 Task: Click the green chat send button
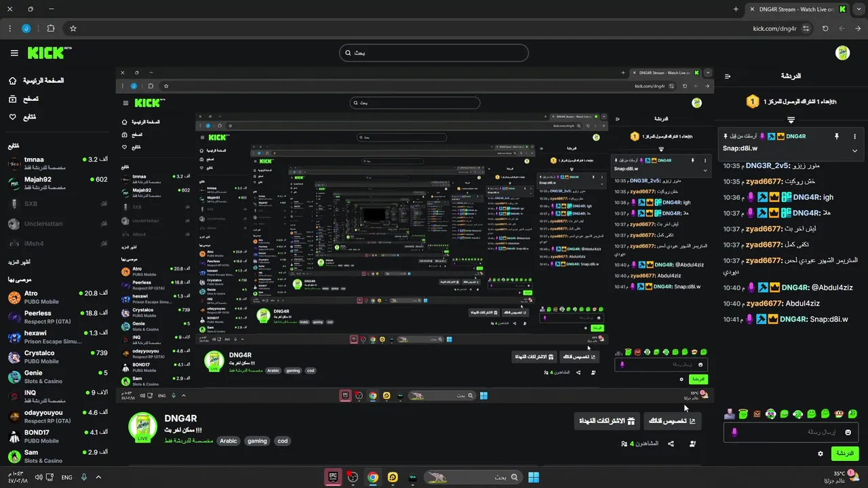845,453
